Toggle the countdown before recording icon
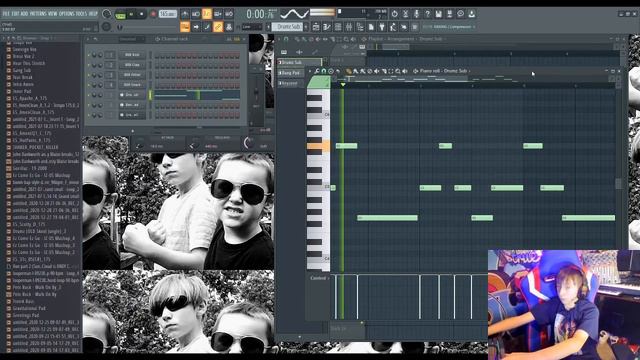This screenshot has width=640, height=360. click(x=207, y=13)
